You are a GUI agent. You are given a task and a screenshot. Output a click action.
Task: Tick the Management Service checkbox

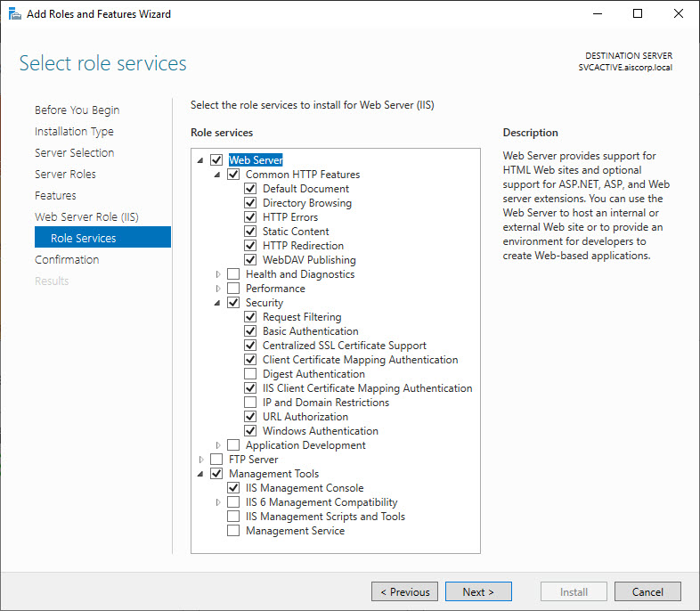pyautogui.click(x=233, y=531)
